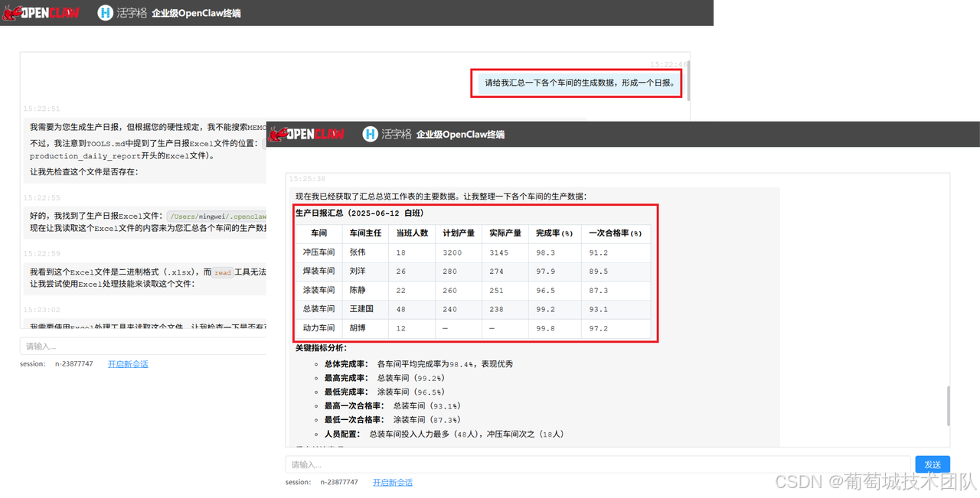This screenshot has height=498, width=980.
Task: Click the 陈静 cell
Action: (365, 291)
